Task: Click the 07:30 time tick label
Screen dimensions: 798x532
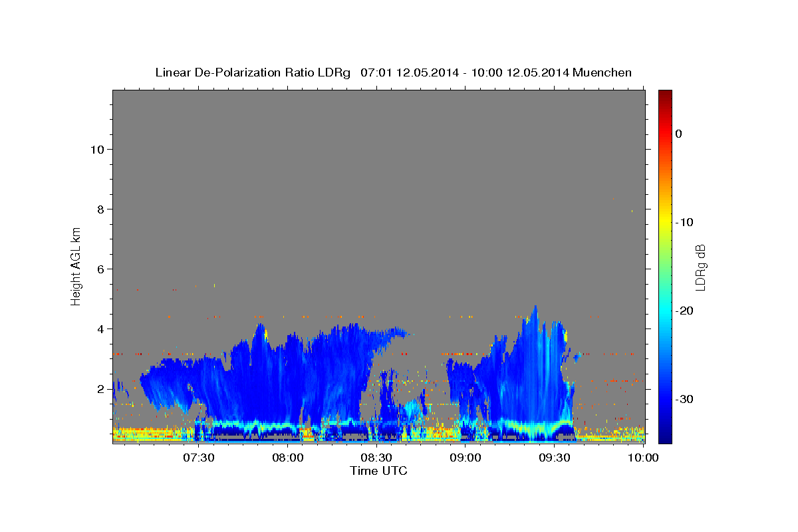Action: [199, 458]
